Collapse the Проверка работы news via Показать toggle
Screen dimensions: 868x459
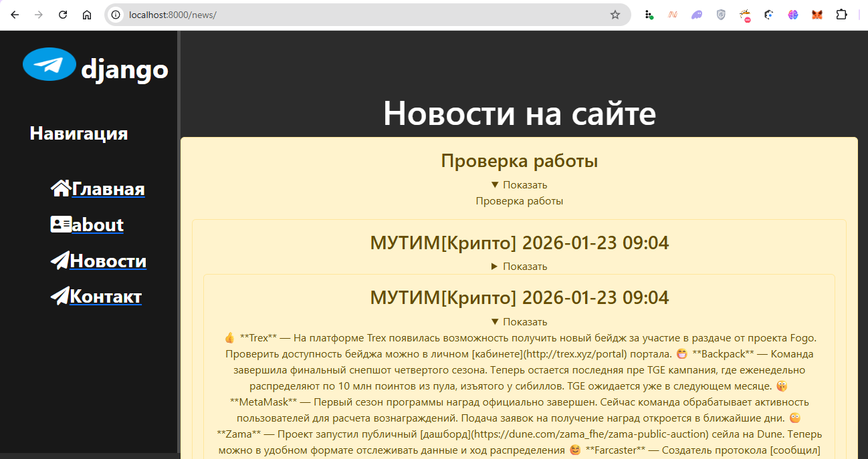(519, 184)
